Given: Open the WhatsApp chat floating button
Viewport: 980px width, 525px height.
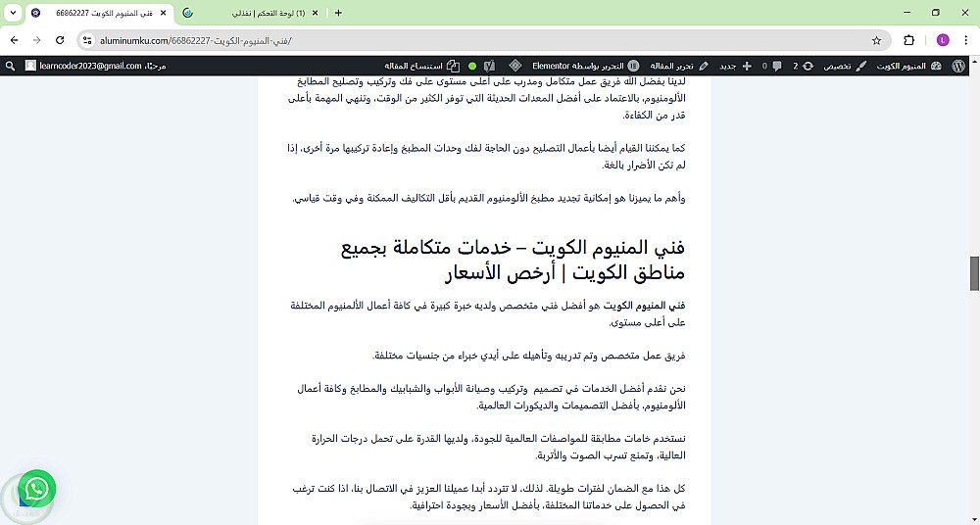Looking at the screenshot, I should pyautogui.click(x=37, y=488).
